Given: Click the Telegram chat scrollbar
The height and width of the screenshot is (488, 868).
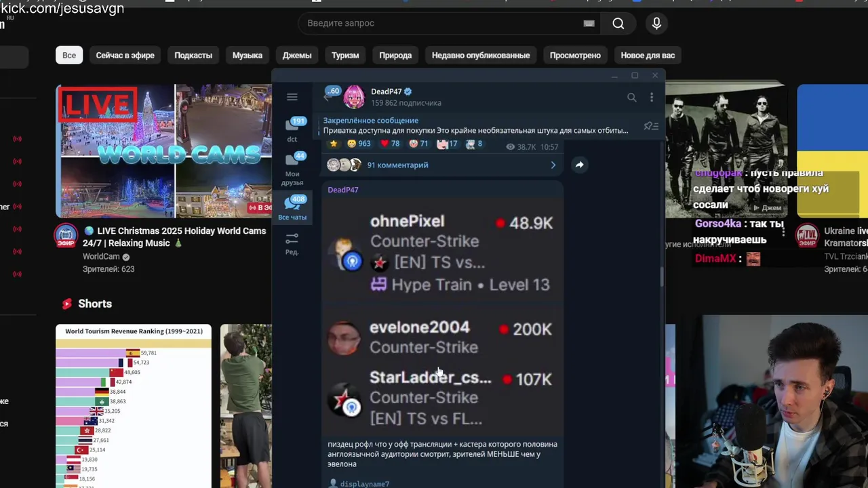Looking at the screenshot, I should (x=662, y=277).
